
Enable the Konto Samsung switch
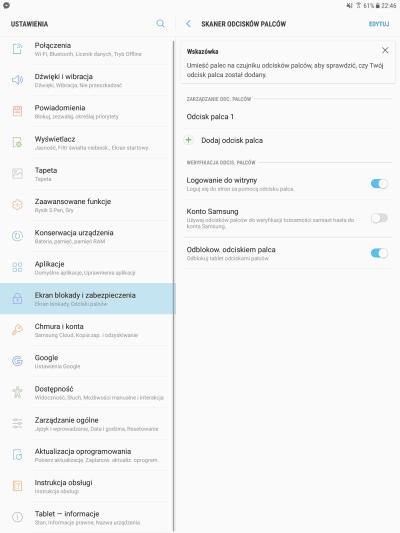pyautogui.click(x=379, y=218)
